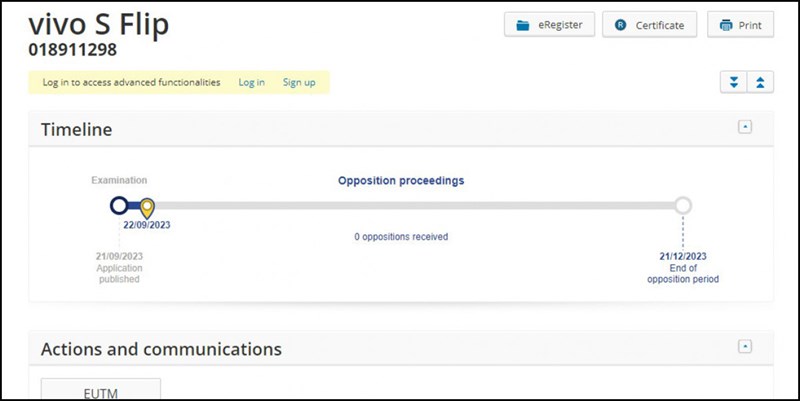This screenshot has height=401, width=800.
Task: Click the eRegister folder icon
Action: pyautogui.click(x=521, y=26)
